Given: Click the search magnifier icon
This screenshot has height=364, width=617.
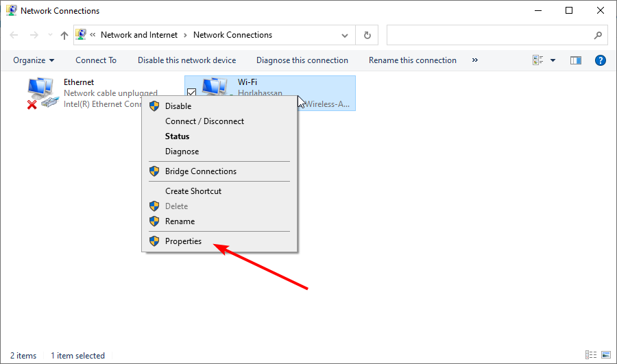Looking at the screenshot, I should (598, 36).
